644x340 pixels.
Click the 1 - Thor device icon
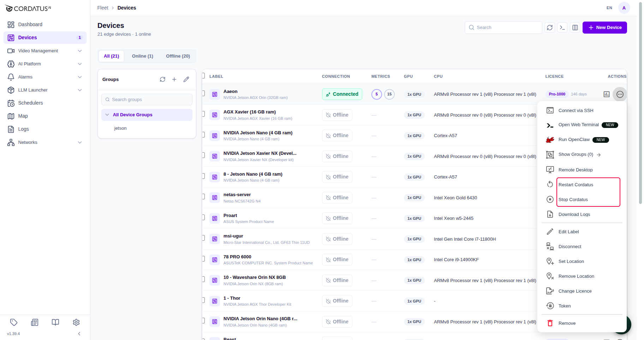(215, 301)
